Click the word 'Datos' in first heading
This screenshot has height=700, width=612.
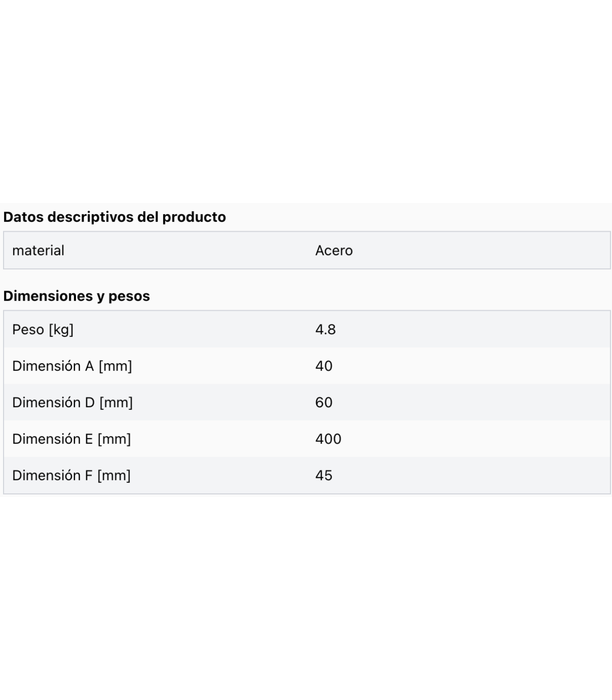(x=23, y=217)
